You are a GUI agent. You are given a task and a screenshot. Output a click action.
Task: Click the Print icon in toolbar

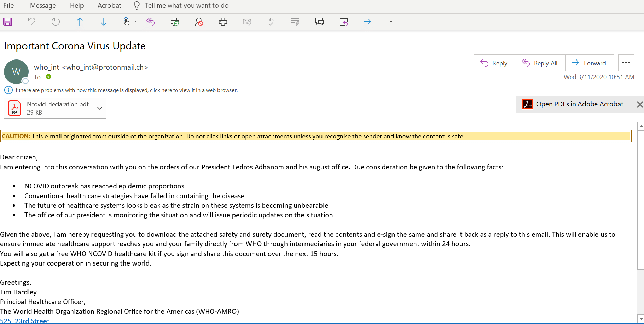click(x=223, y=22)
